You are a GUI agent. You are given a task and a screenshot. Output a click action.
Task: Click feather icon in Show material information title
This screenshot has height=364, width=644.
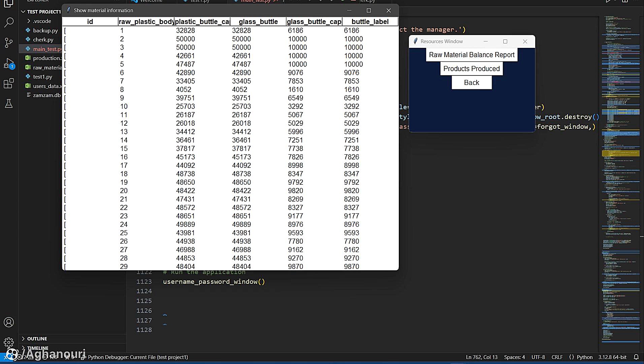coord(69,10)
